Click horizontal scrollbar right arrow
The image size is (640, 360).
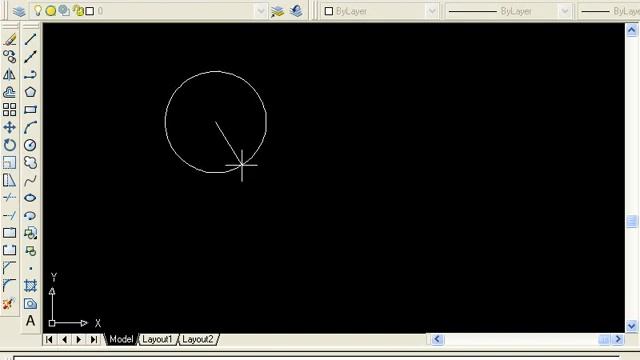(x=618, y=339)
